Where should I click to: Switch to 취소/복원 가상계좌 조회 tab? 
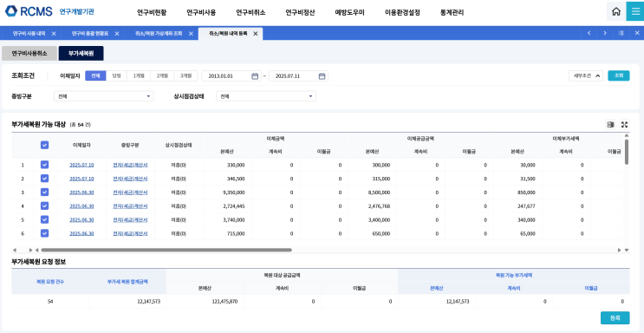pos(159,34)
